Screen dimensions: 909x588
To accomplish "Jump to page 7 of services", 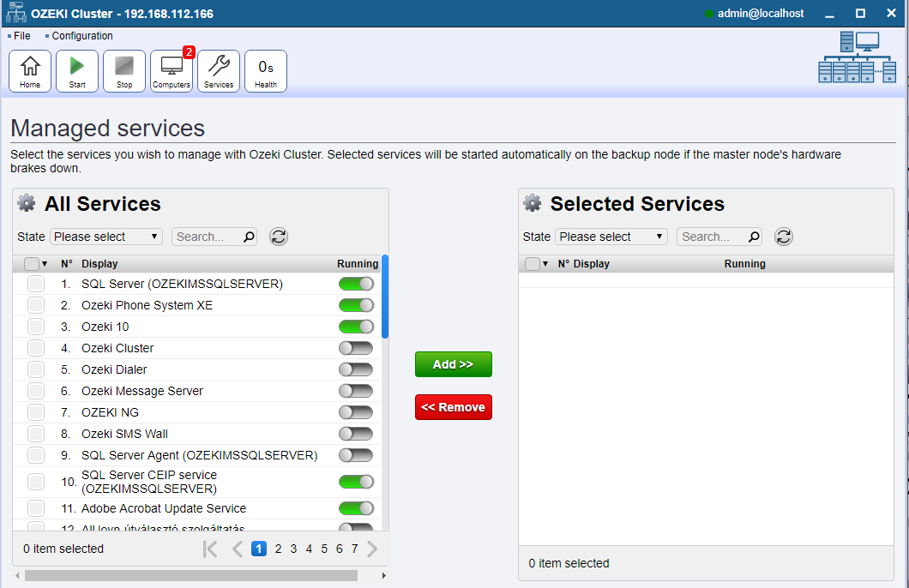I will pyautogui.click(x=355, y=549).
